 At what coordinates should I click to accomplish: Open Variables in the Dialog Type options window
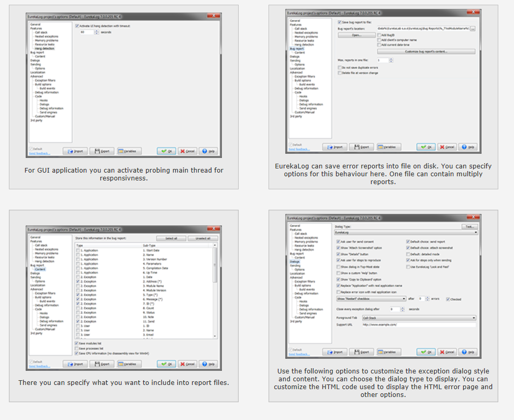[389, 352]
